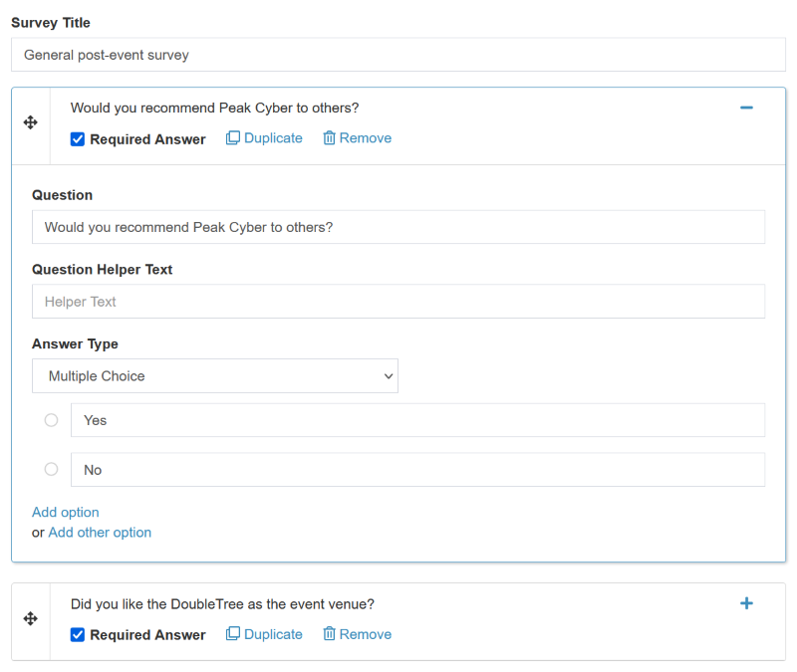Click the Add other option link
Image resolution: width=797 pixels, height=672 pixels.
[x=100, y=533]
